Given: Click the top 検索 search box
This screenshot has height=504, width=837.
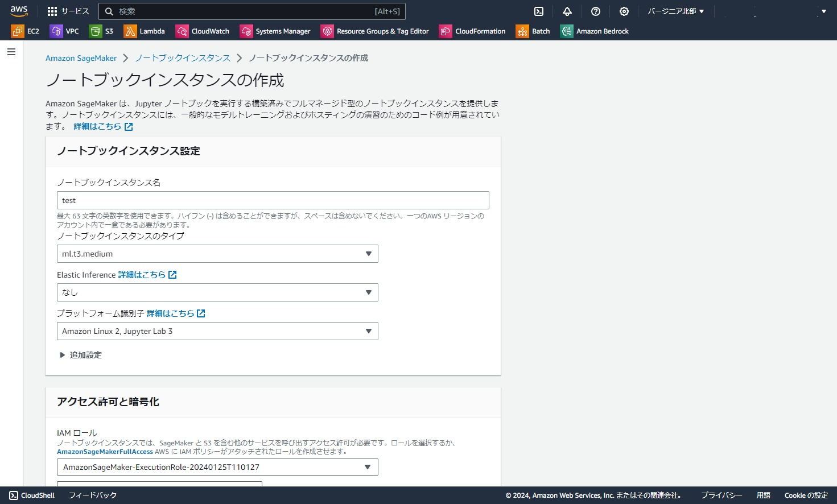Looking at the screenshot, I should coord(252,11).
